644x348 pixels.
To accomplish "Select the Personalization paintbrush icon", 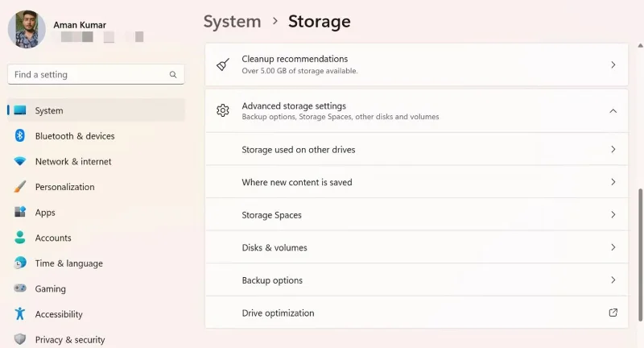I will click(19, 187).
